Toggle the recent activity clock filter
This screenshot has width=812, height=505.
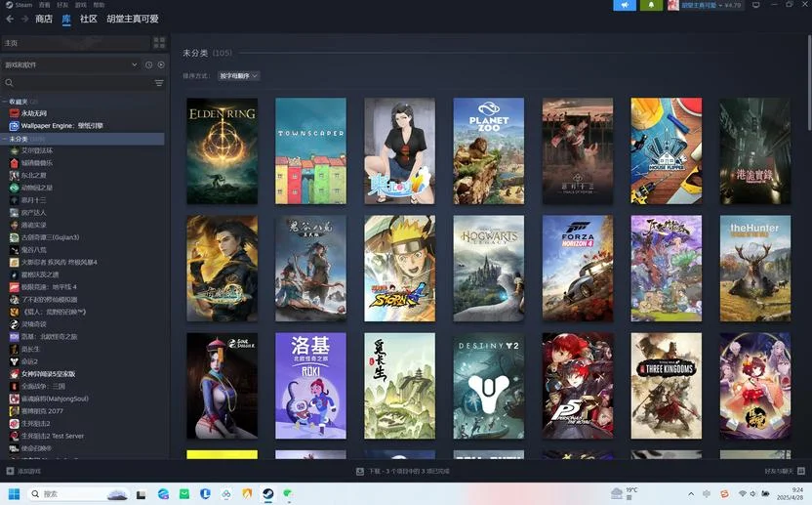pyautogui.click(x=148, y=64)
